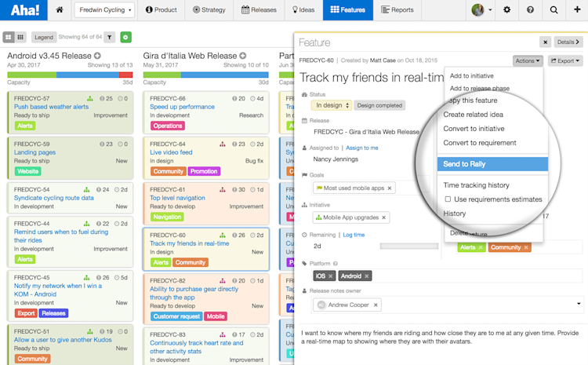Edit the feature description text

coord(440,338)
